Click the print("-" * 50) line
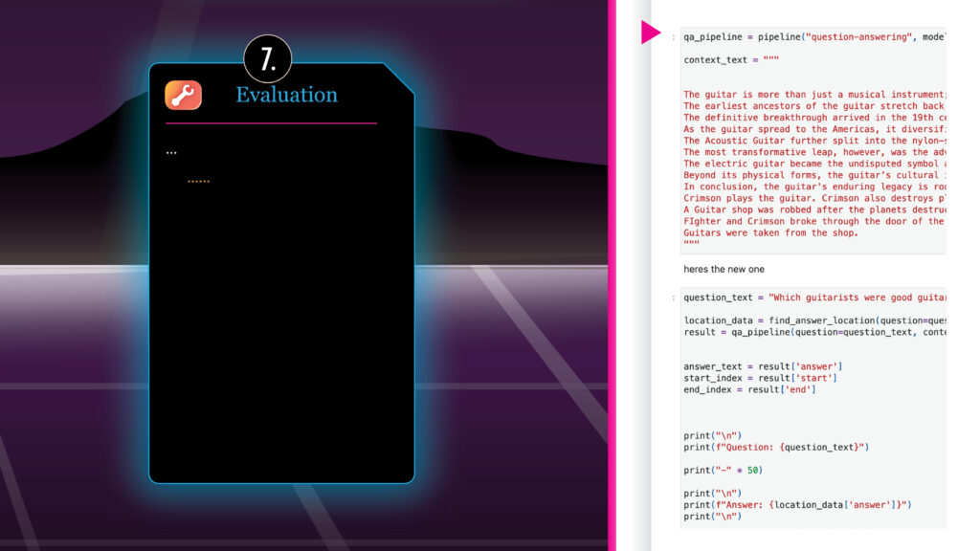This screenshot has width=980, height=551. [723, 471]
